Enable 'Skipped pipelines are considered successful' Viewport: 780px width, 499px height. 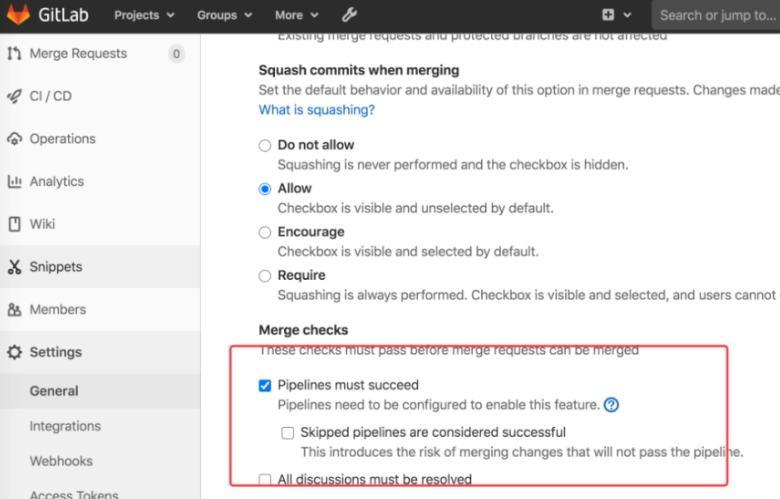[288, 433]
